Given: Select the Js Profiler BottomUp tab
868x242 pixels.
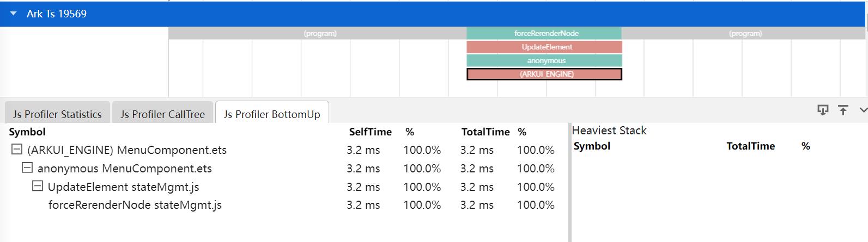Looking at the screenshot, I should tap(272, 114).
